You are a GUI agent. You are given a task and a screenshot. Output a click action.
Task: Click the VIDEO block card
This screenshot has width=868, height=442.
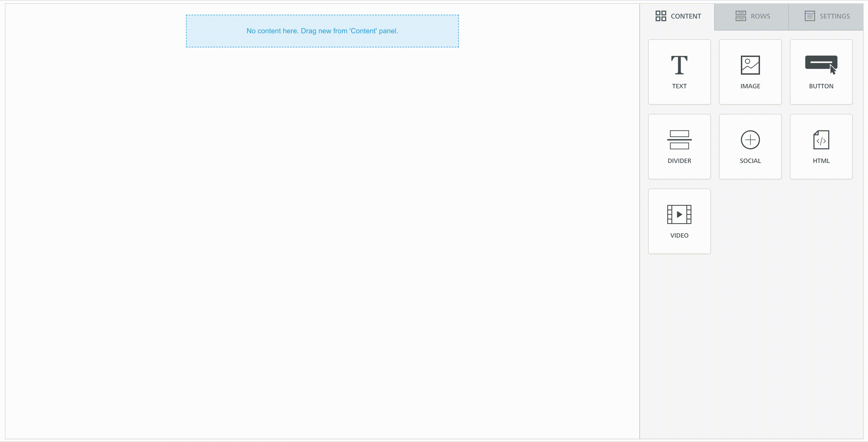pyautogui.click(x=679, y=221)
